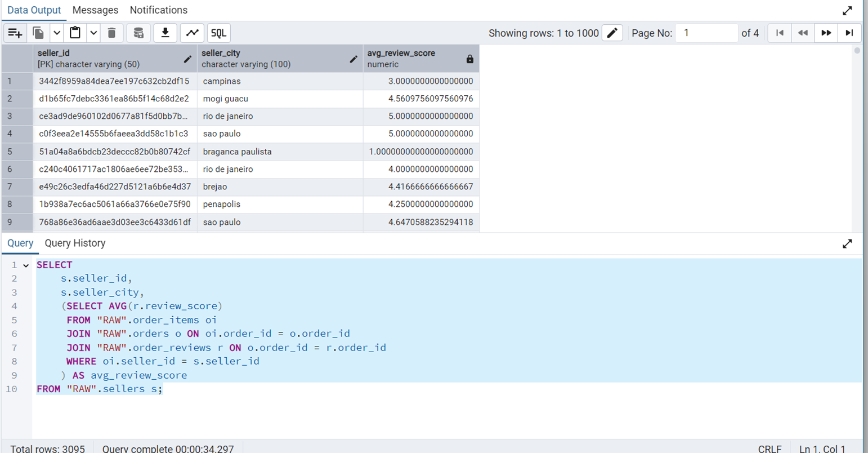The width and height of the screenshot is (868, 453).
Task: Click the Page No input field
Action: point(706,33)
